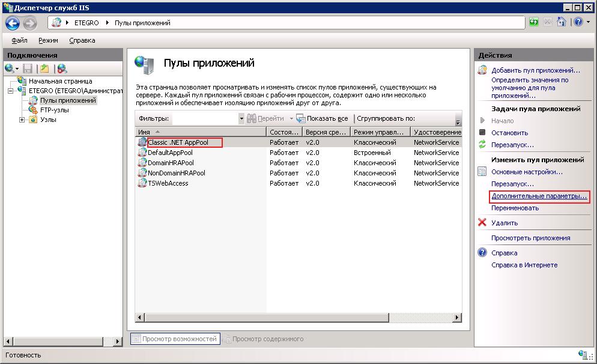
Task: Open Справка in Actions pane
Action: 504,253
